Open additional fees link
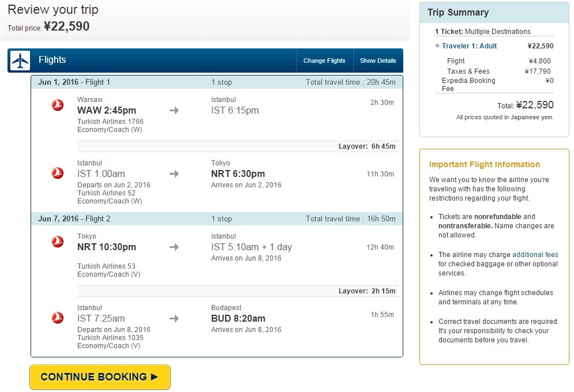 pos(535,254)
